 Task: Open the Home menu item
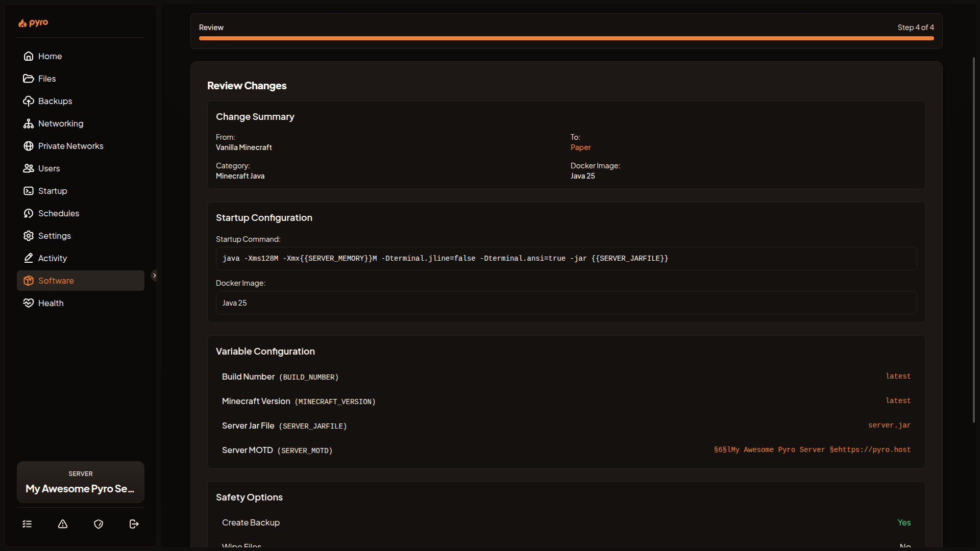[x=81, y=56]
